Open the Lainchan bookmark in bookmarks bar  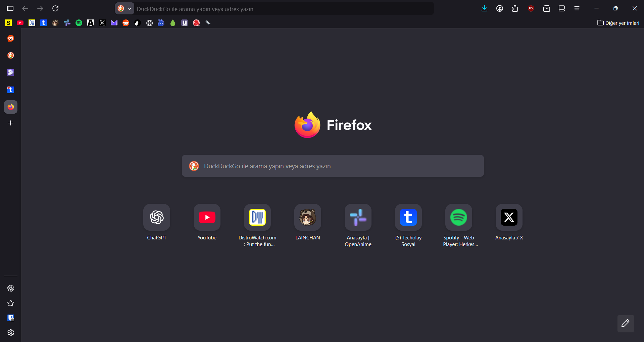[55, 23]
